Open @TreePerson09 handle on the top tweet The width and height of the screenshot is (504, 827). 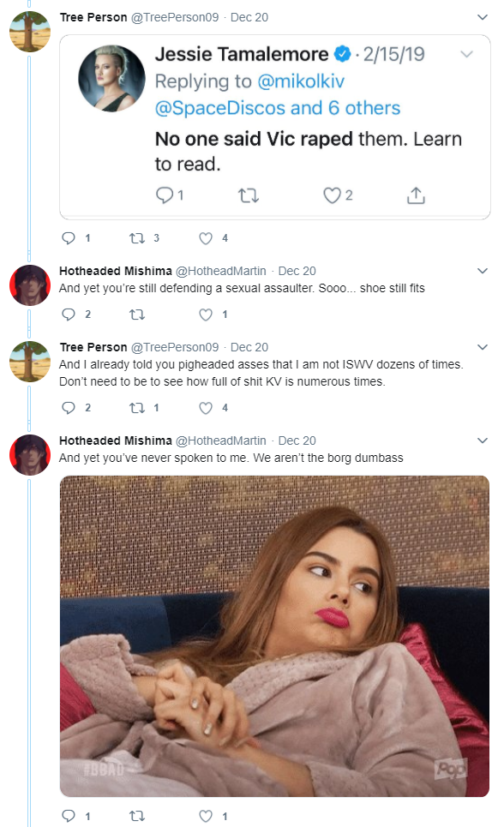point(175,17)
